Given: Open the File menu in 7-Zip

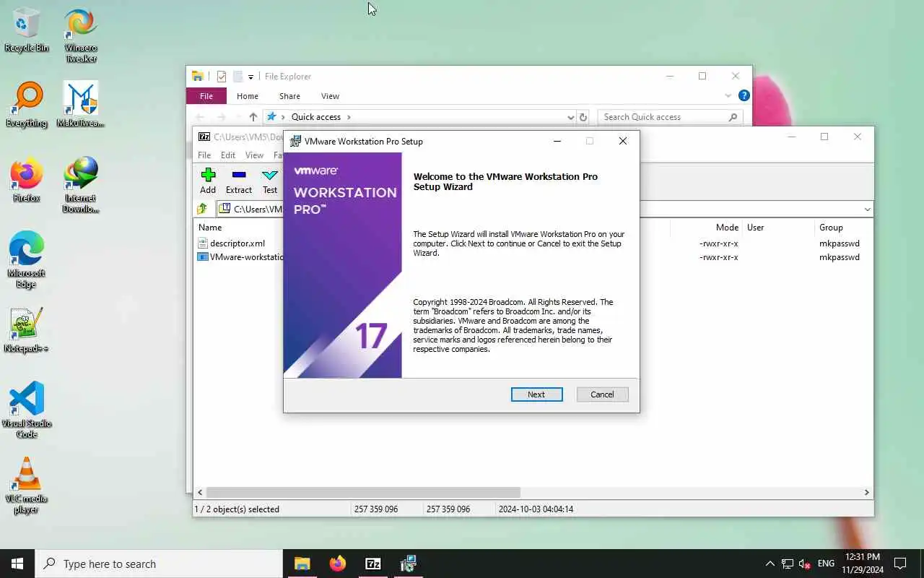Looking at the screenshot, I should (x=204, y=155).
